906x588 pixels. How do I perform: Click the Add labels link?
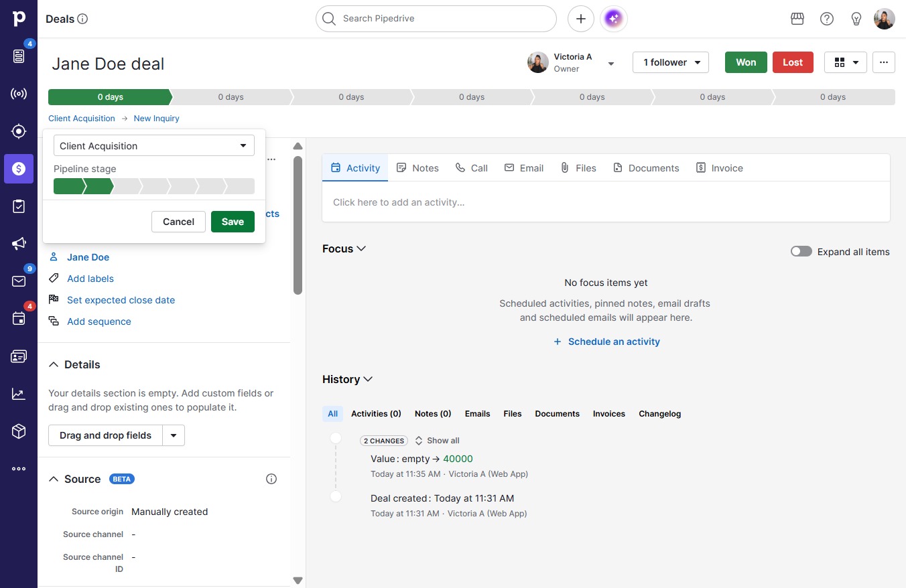pos(90,279)
